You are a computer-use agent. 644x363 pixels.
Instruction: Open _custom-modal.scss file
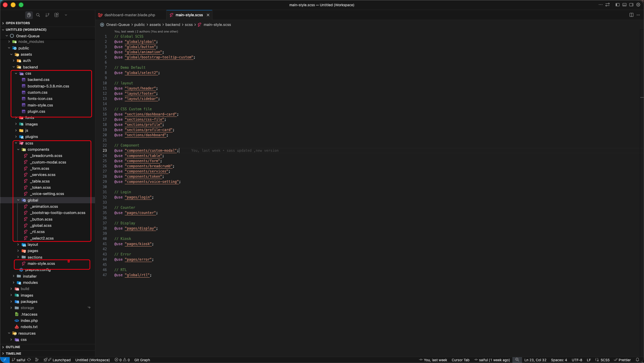pyautogui.click(x=48, y=162)
